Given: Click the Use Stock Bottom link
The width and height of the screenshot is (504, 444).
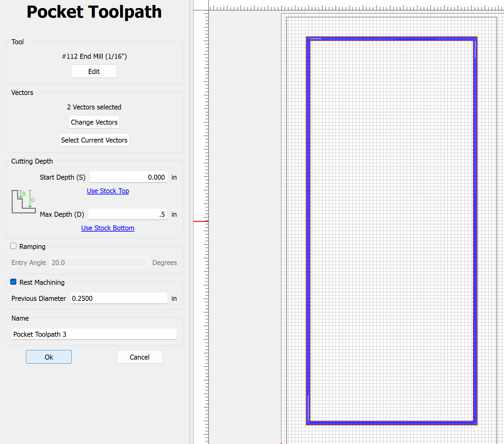Looking at the screenshot, I should click(108, 228).
